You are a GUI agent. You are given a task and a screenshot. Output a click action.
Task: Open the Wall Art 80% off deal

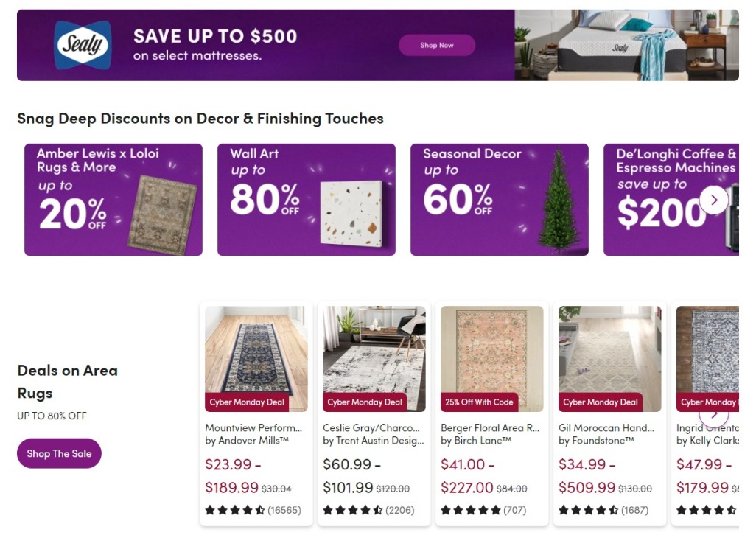pyautogui.click(x=307, y=199)
